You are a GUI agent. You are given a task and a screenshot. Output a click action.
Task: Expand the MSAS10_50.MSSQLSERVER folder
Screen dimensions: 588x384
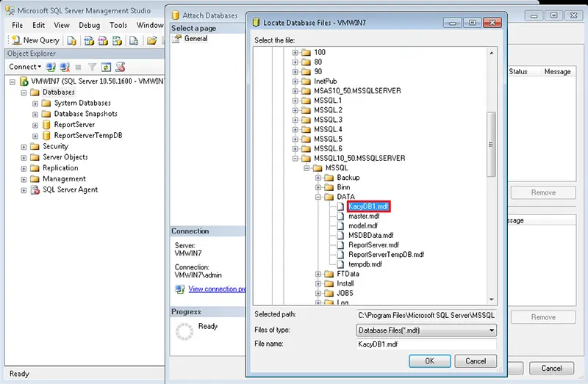[295, 91]
